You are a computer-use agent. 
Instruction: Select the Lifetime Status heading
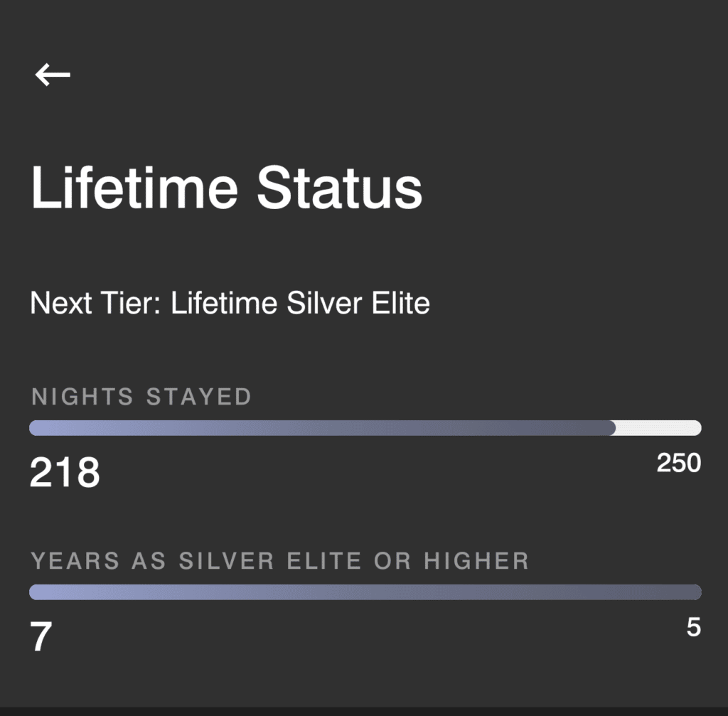[x=226, y=186]
